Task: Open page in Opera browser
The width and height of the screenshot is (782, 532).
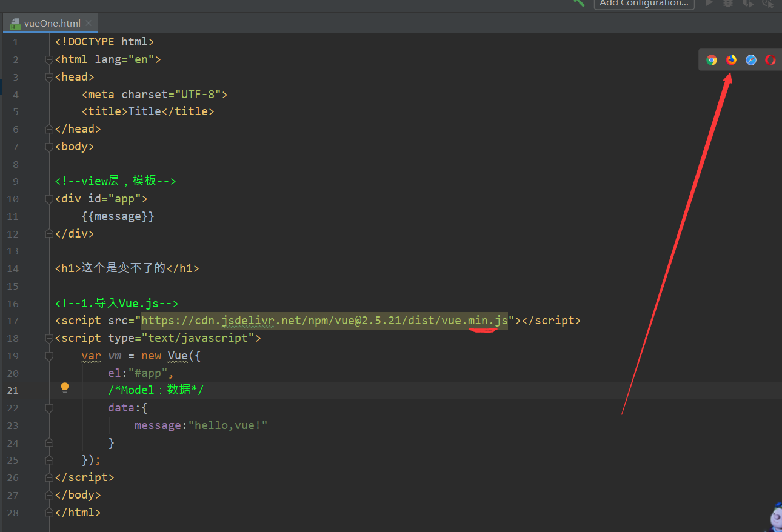Action: 770,60
